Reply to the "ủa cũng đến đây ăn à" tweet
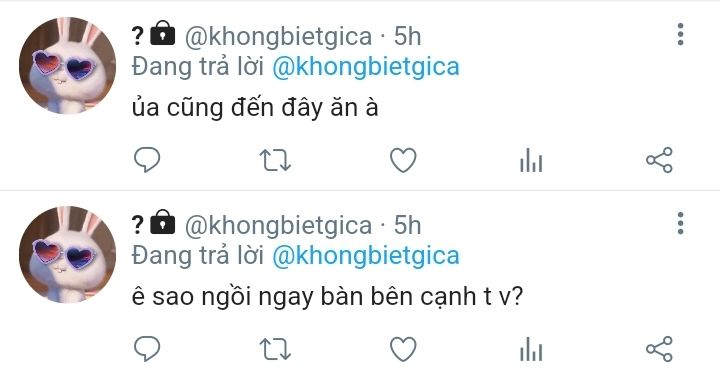The height and width of the screenshot is (377, 720). tap(147, 160)
